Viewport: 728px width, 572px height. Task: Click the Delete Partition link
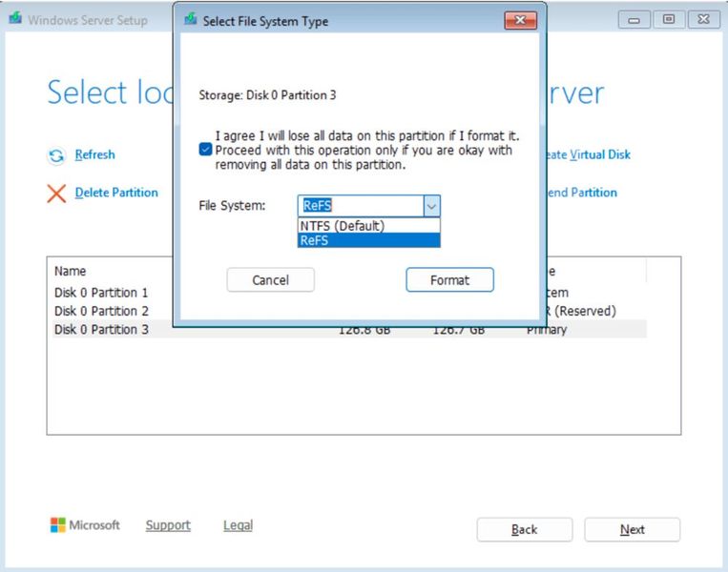click(116, 193)
